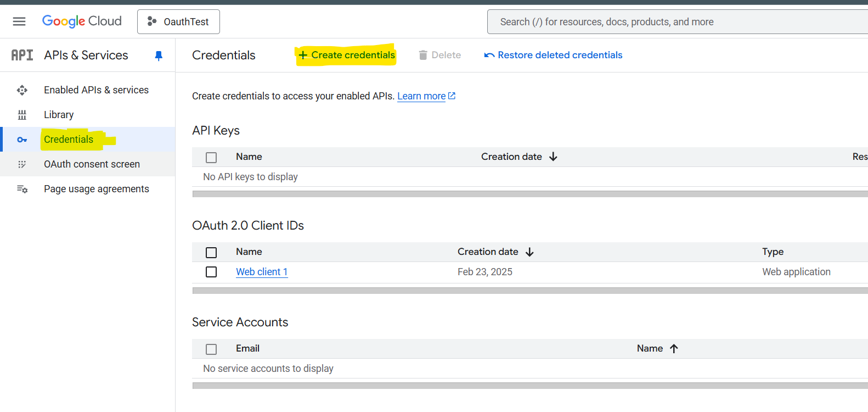Image resolution: width=868 pixels, height=412 pixels.
Task: Click the Library icon in sidebar
Action: 22,115
